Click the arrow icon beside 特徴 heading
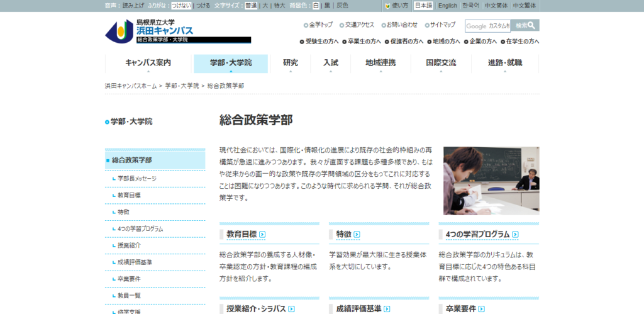 pyautogui.click(x=356, y=235)
